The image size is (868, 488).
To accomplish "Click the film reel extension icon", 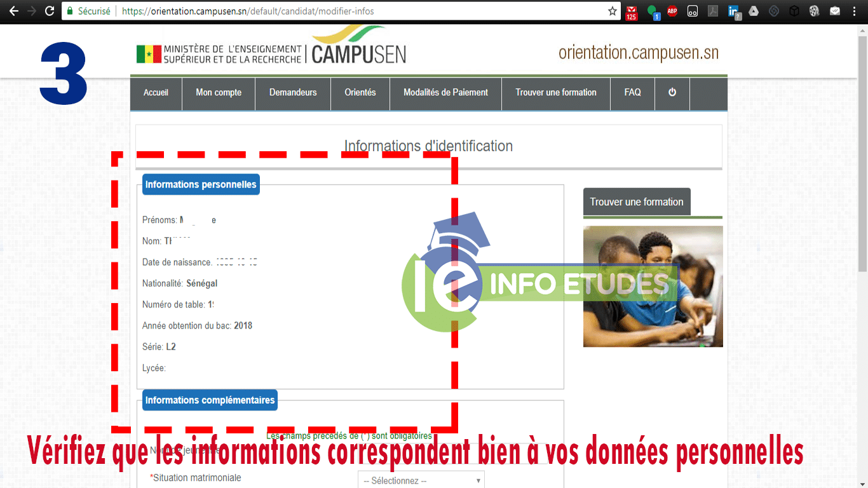I will pyautogui.click(x=815, y=11).
